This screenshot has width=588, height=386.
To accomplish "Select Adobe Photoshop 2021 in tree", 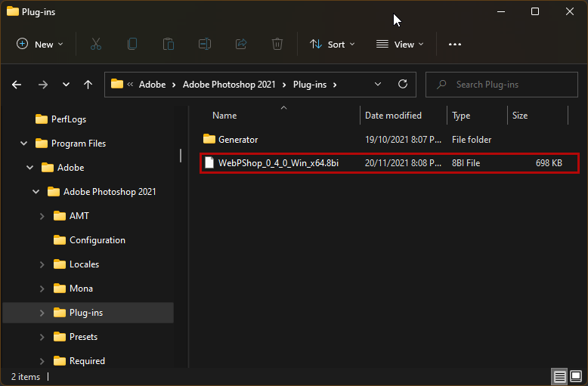I will pyautogui.click(x=110, y=192).
